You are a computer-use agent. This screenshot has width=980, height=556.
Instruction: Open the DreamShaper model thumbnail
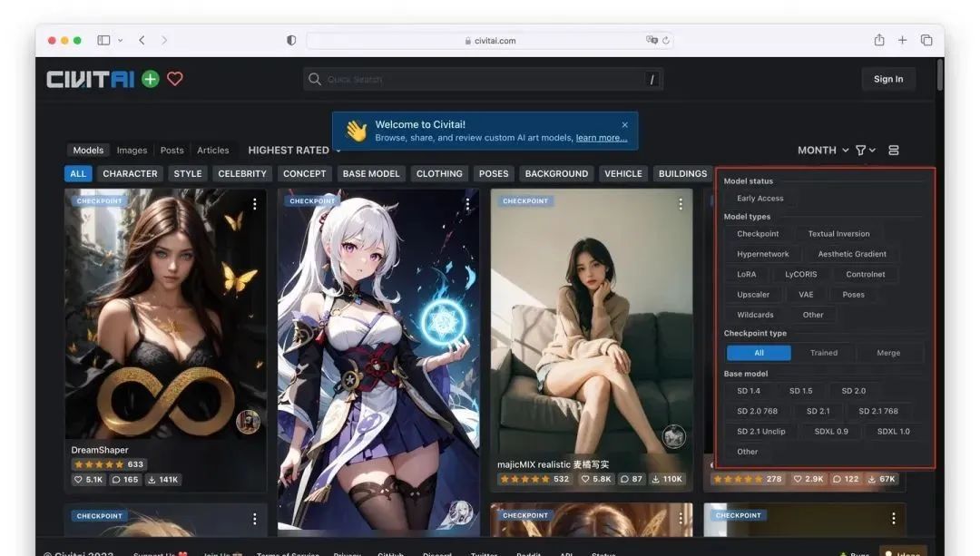[166, 312]
